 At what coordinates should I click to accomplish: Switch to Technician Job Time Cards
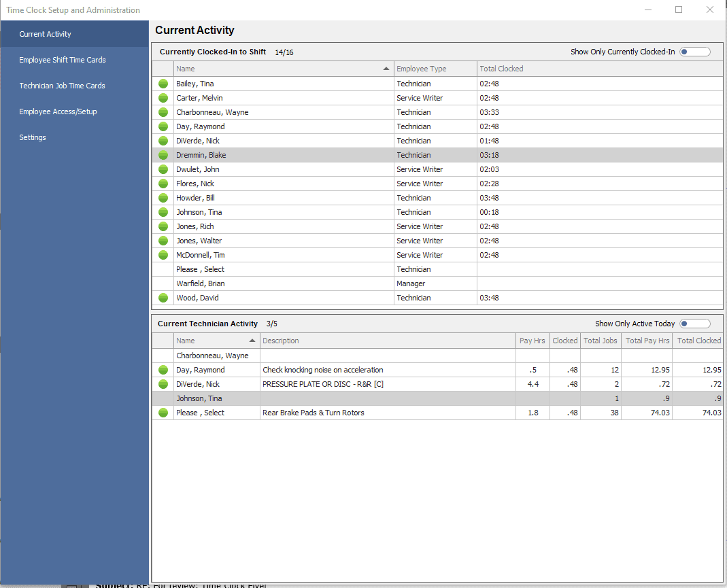pos(62,86)
